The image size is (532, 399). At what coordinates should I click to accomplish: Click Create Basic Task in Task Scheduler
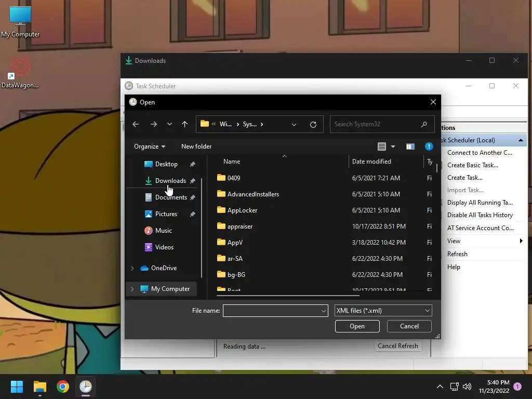[x=473, y=165]
